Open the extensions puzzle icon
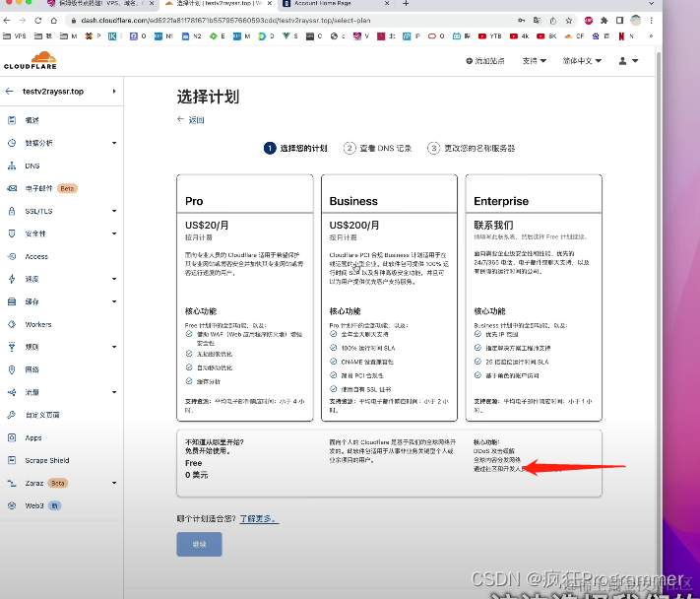This screenshot has height=599, width=700. pyautogui.click(x=605, y=21)
